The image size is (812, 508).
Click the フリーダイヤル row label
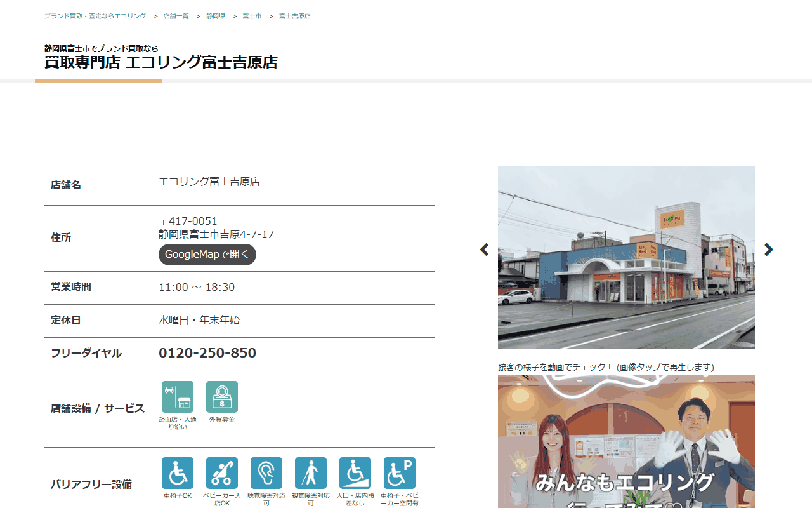pyautogui.click(x=86, y=353)
